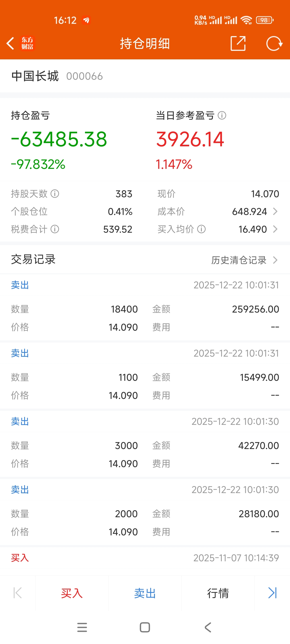Open the 2025-11-07 买入 record
Image resolution: width=290 pixels, height=644 pixels.
[x=145, y=558]
